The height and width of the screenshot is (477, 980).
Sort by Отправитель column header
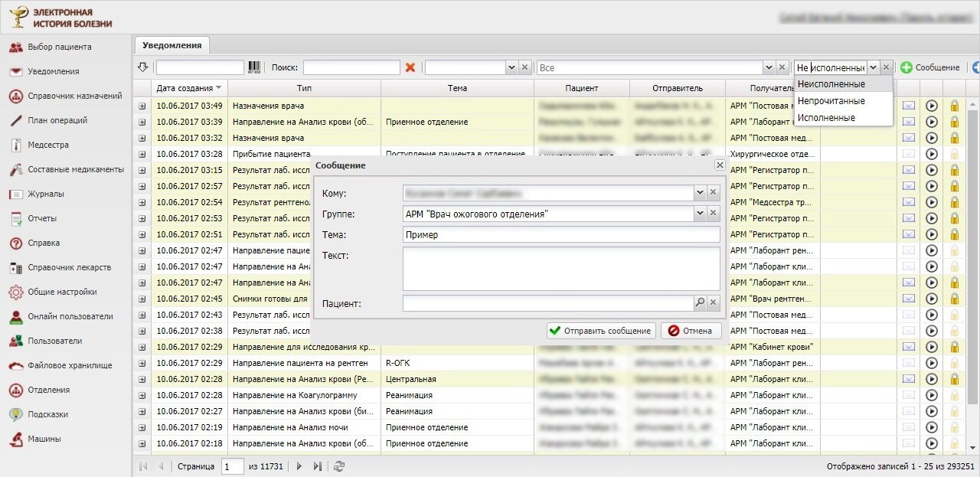[678, 88]
